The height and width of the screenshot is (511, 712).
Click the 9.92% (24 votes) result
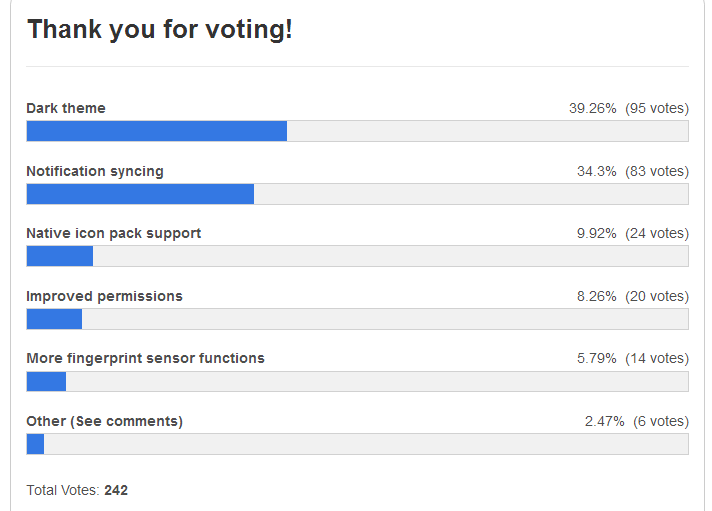[632, 233]
